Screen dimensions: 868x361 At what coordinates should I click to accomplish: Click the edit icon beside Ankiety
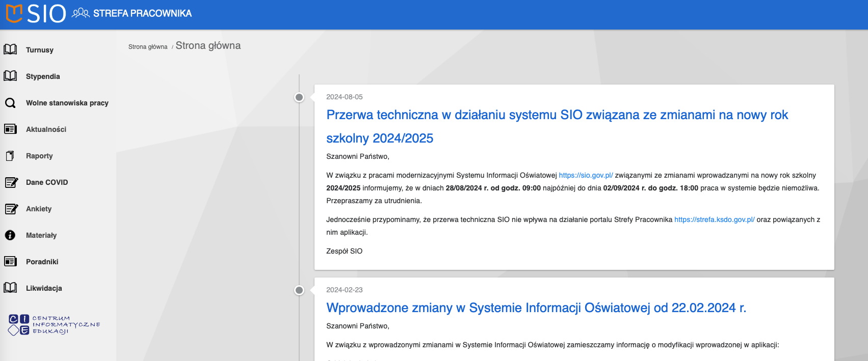click(x=11, y=209)
